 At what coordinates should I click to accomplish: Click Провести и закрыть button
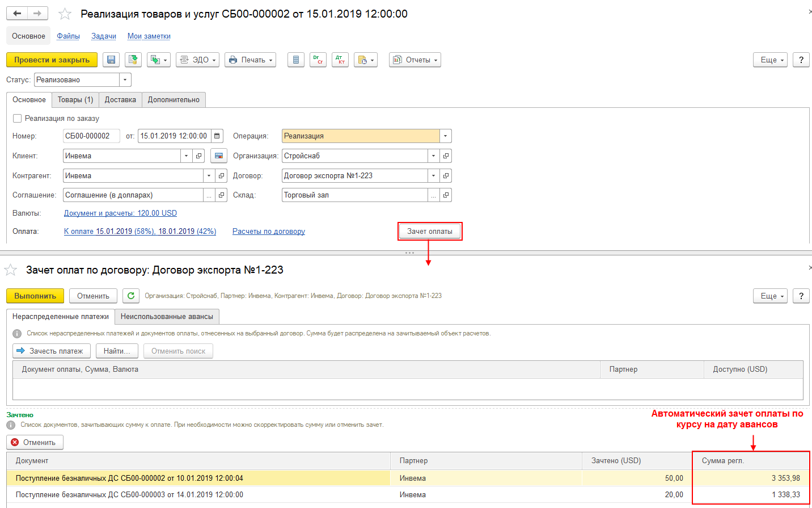point(52,60)
